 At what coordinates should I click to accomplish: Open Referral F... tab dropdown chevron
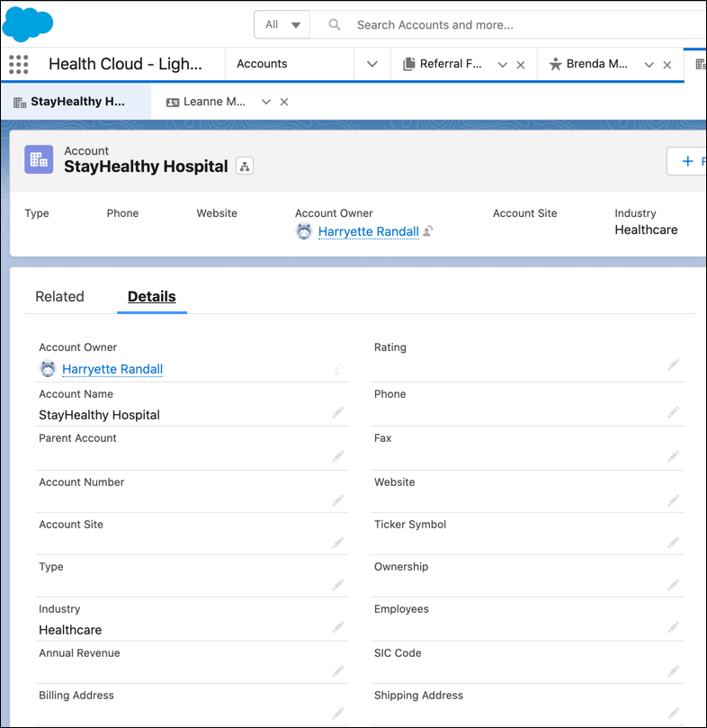click(x=502, y=65)
